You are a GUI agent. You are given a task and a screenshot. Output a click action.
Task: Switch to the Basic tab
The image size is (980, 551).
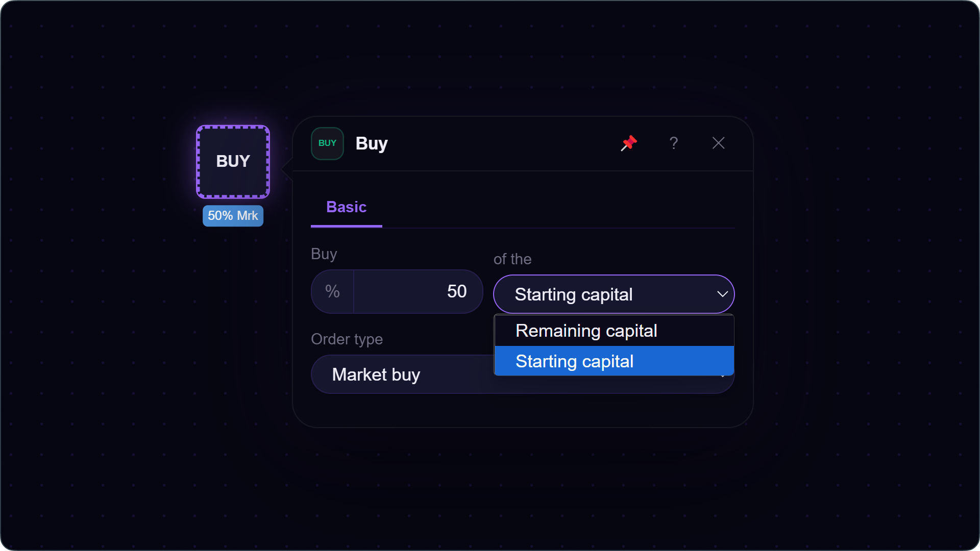point(347,207)
